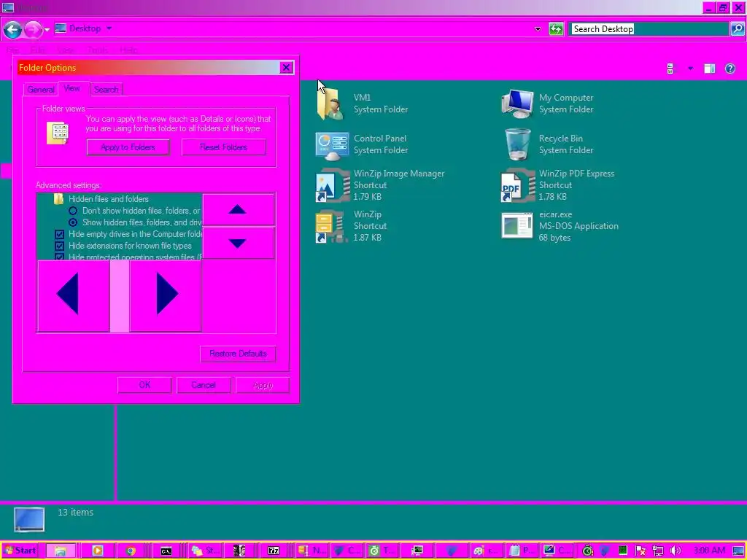Viewport: 747px width, 560px height.
Task: Open the address bar history dropdown
Action: coord(538,29)
